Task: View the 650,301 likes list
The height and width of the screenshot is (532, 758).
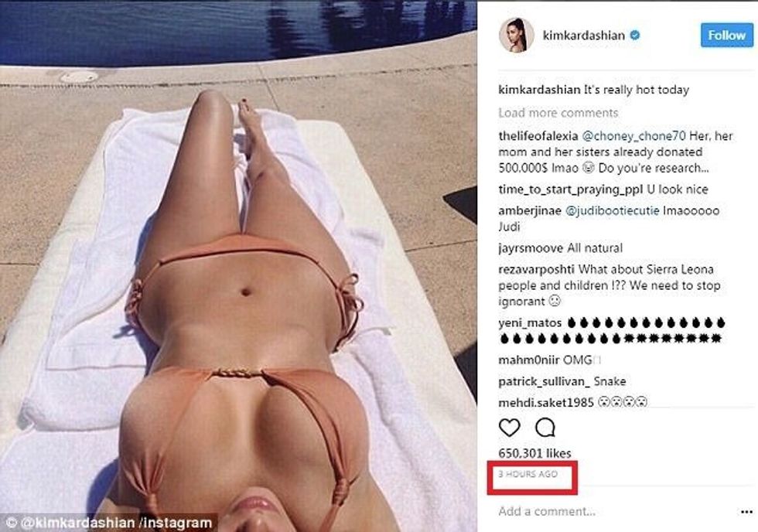Action: click(x=534, y=453)
